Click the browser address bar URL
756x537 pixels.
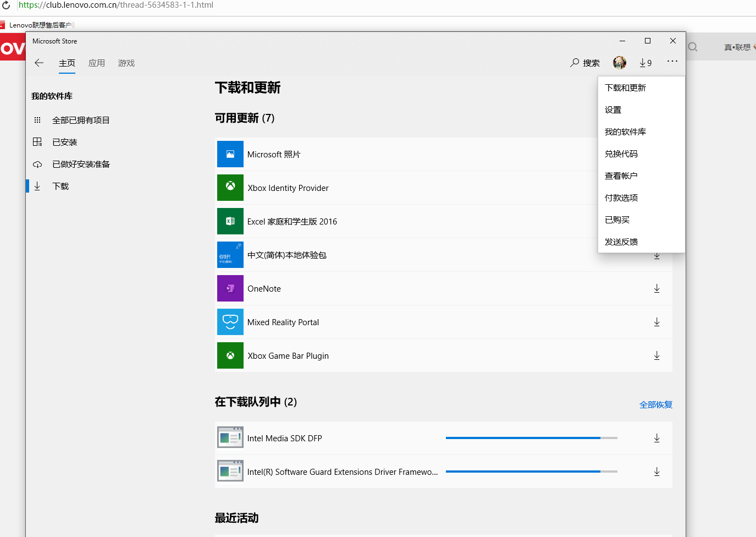pos(116,5)
